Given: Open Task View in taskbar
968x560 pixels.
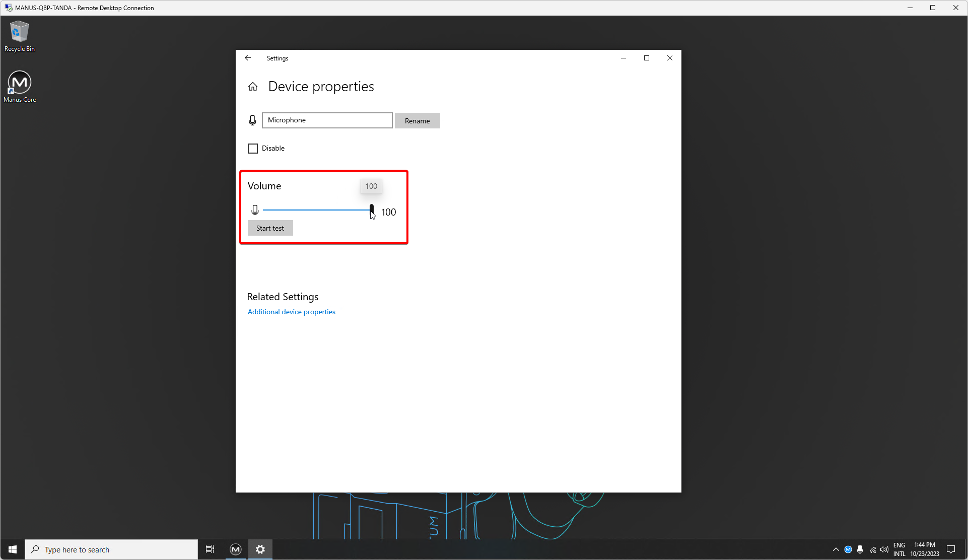Looking at the screenshot, I should click(210, 549).
